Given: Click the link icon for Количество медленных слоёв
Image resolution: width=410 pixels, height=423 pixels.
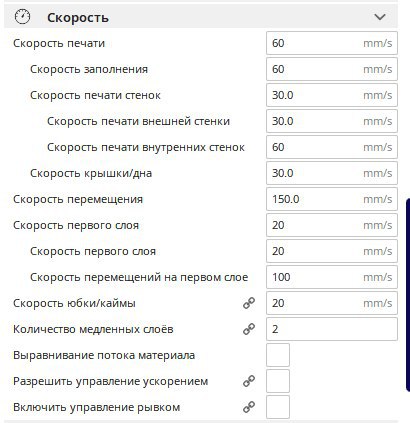Looking at the screenshot, I should [x=249, y=329].
